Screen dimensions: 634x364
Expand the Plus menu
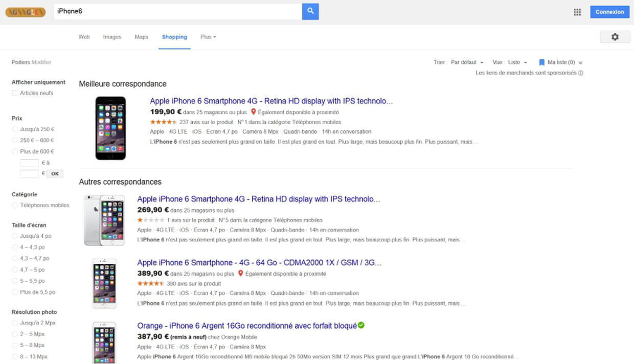(208, 37)
